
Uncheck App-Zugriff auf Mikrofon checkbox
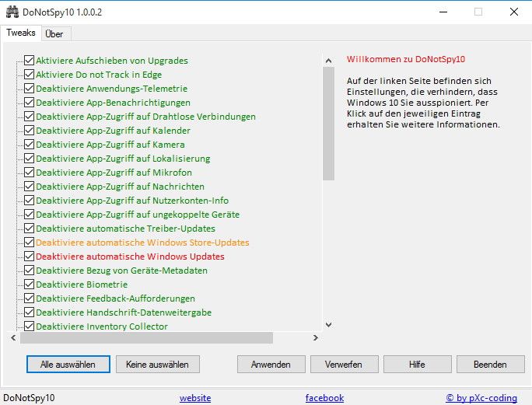click(x=30, y=173)
